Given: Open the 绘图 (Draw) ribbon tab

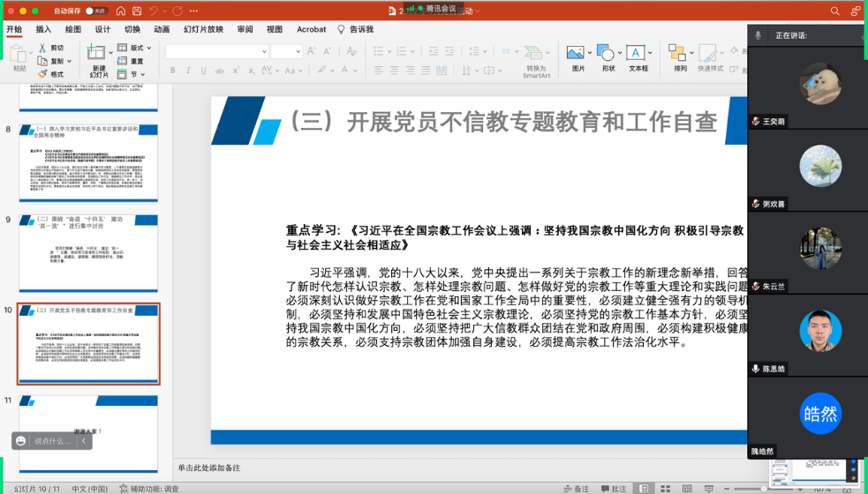Looking at the screenshot, I should [x=73, y=29].
